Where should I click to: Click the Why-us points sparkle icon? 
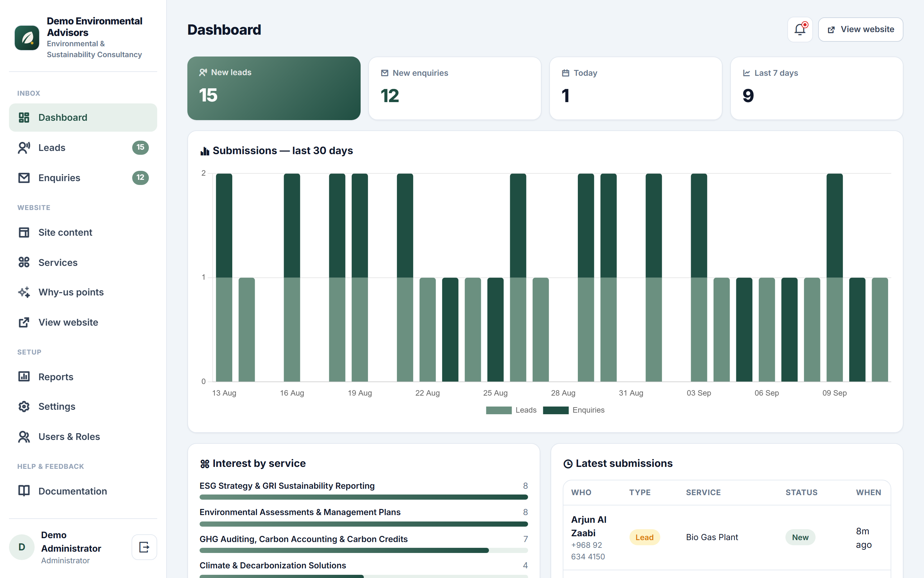click(x=24, y=292)
